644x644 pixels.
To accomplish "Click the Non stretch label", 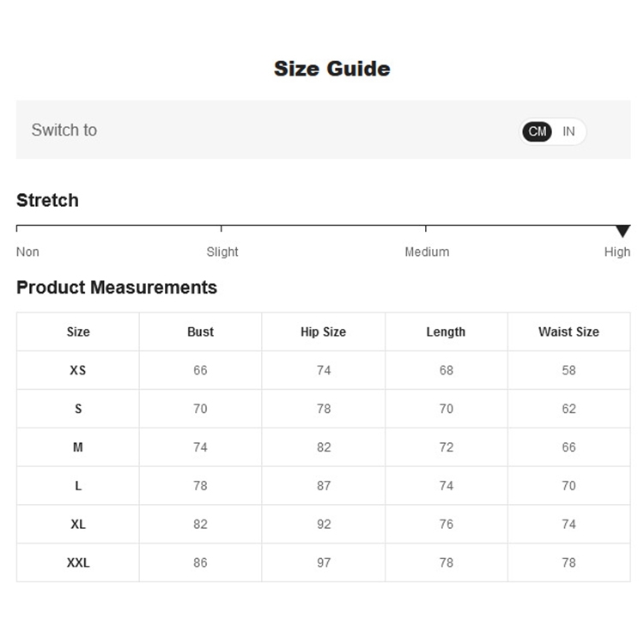I will (x=27, y=252).
